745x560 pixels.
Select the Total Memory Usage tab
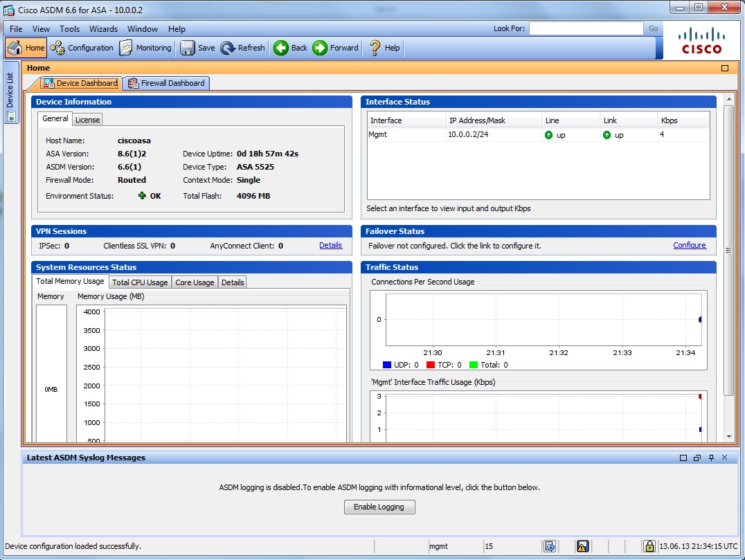click(70, 281)
